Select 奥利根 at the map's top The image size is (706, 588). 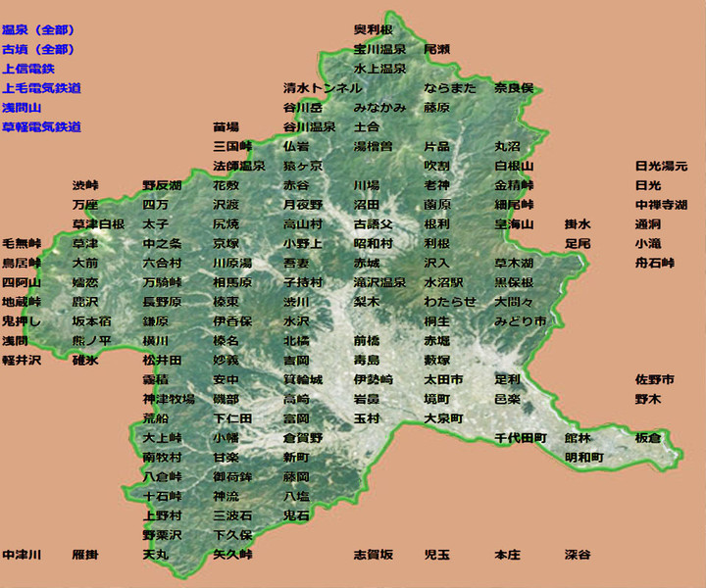373,30
